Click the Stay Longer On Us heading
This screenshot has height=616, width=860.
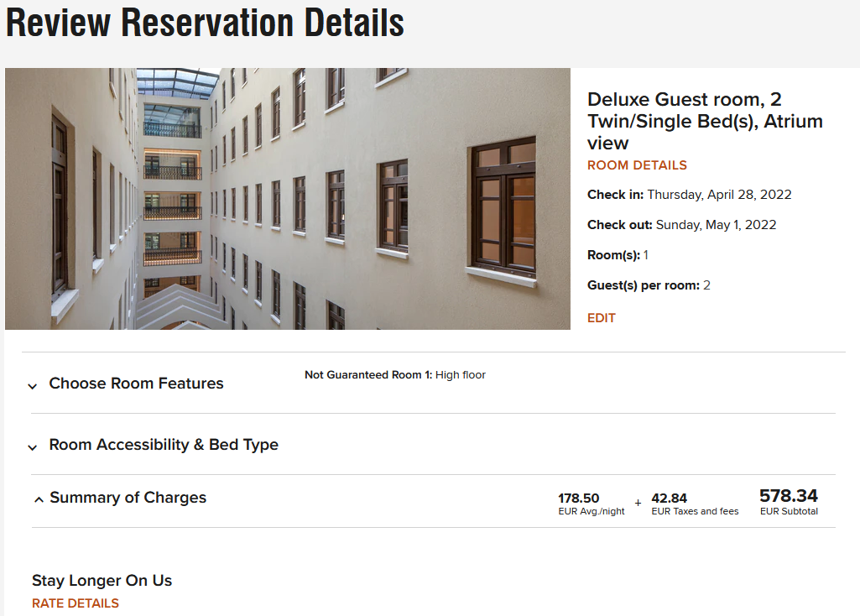[x=102, y=581]
